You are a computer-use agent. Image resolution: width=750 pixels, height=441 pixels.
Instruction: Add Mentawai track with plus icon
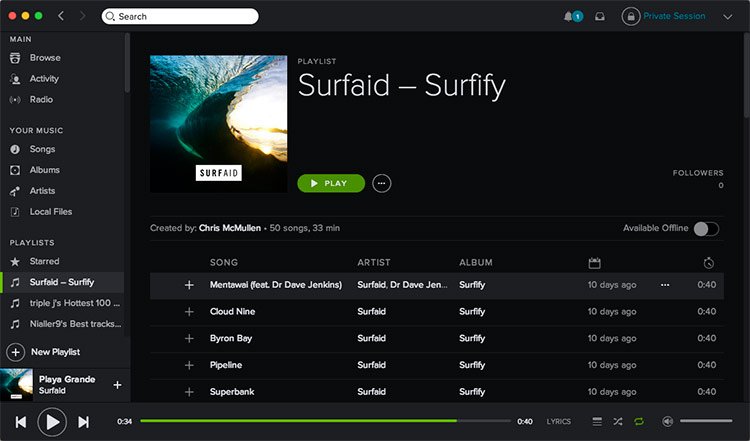click(x=189, y=285)
